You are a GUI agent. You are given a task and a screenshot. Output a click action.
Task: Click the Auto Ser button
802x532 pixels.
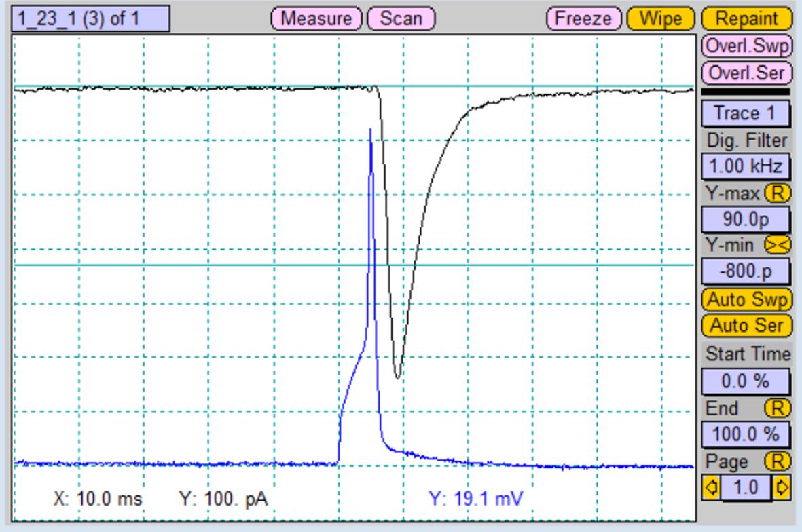(x=747, y=326)
